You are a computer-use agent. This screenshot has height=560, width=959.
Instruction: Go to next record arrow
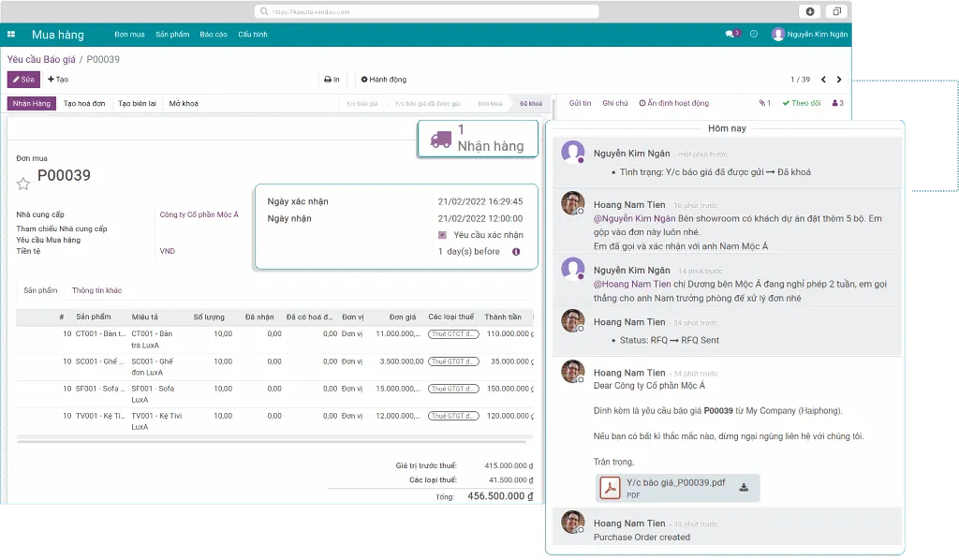[839, 80]
